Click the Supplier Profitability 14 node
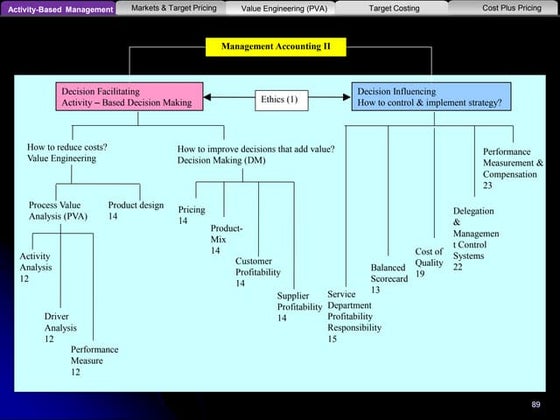 click(299, 307)
